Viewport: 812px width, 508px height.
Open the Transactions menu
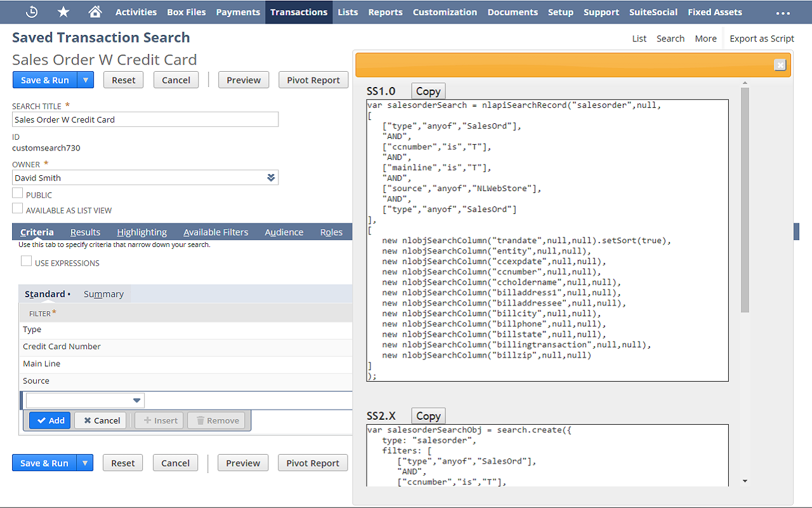coord(299,11)
